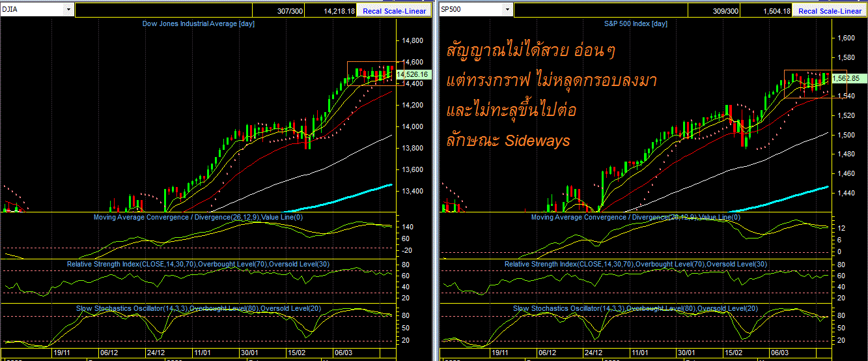
Task: Open the DJIA symbol dropdown arrow
Action: pos(68,10)
